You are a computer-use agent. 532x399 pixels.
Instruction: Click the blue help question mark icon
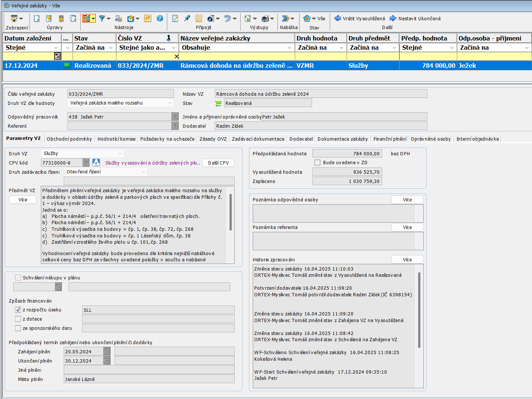click(160, 18)
